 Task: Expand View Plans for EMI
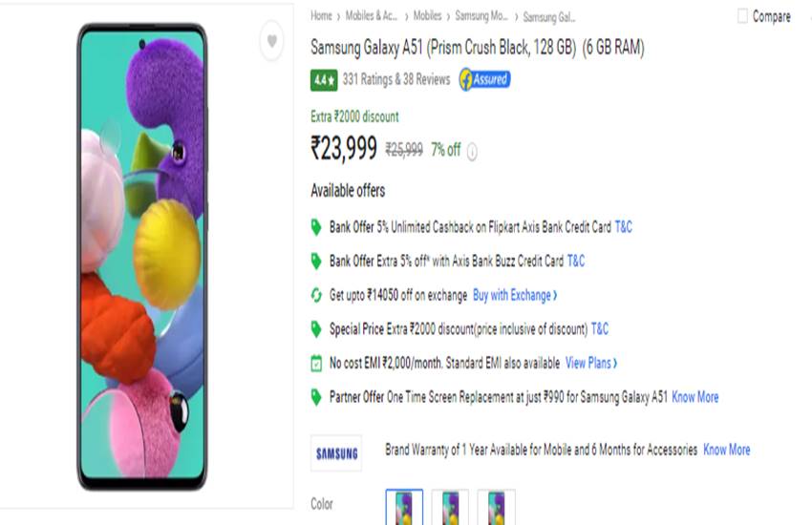590,363
